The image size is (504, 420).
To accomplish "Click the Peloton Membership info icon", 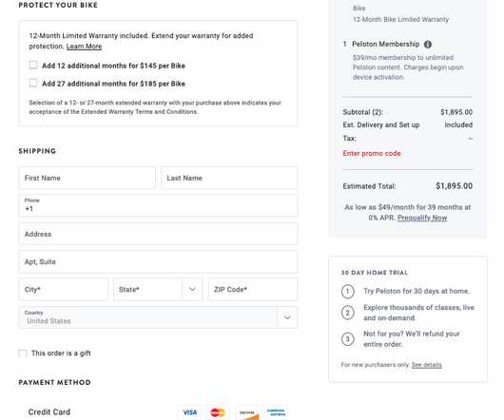I will pyautogui.click(x=428, y=45).
